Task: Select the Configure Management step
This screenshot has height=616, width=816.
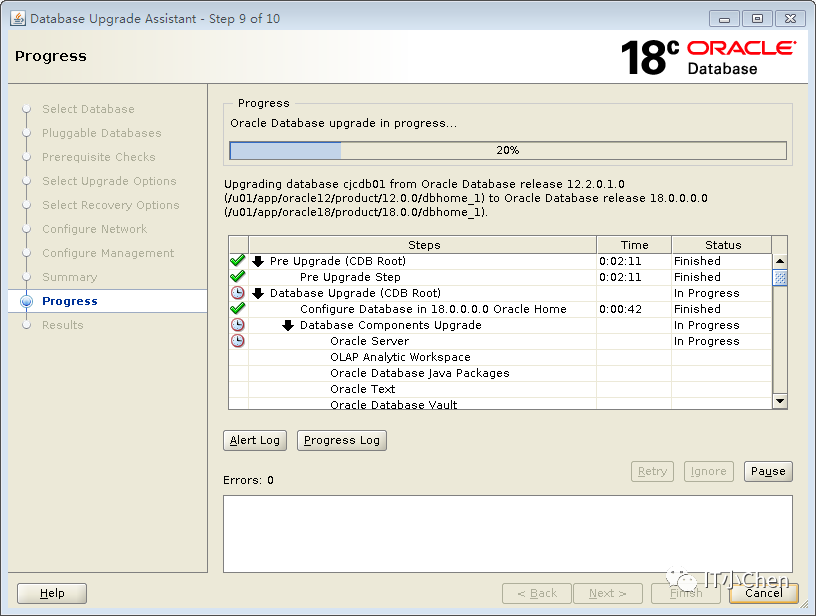Action: tap(108, 253)
